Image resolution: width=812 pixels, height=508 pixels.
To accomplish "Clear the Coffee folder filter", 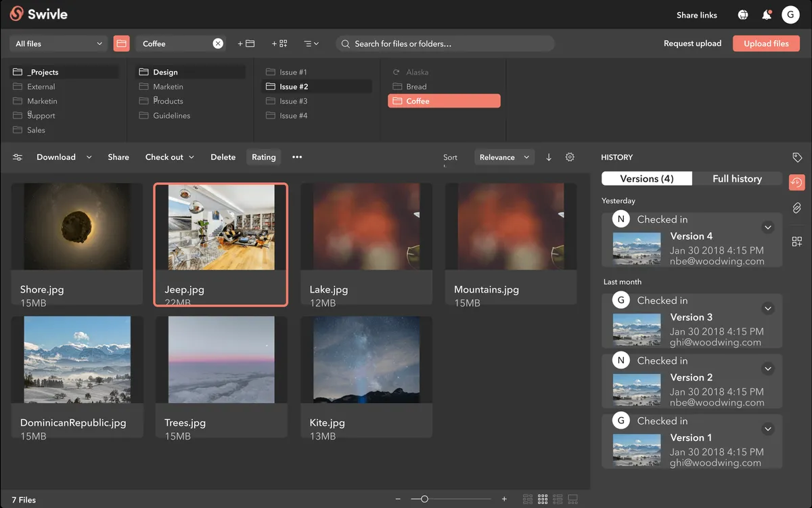I will (218, 43).
